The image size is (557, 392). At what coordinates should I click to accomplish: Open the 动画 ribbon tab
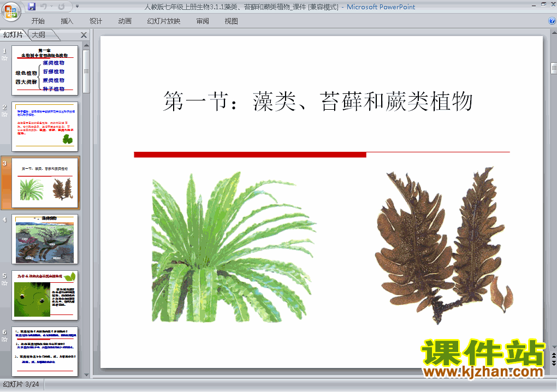click(x=125, y=21)
